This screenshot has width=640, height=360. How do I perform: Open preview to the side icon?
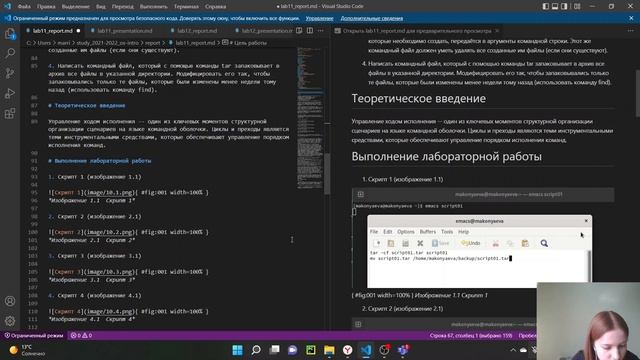299,31
